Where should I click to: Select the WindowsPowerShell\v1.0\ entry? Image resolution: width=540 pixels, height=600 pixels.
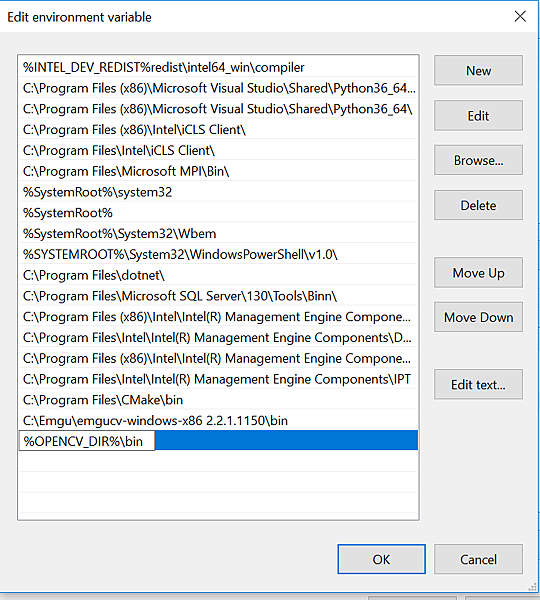(x=218, y=254)
